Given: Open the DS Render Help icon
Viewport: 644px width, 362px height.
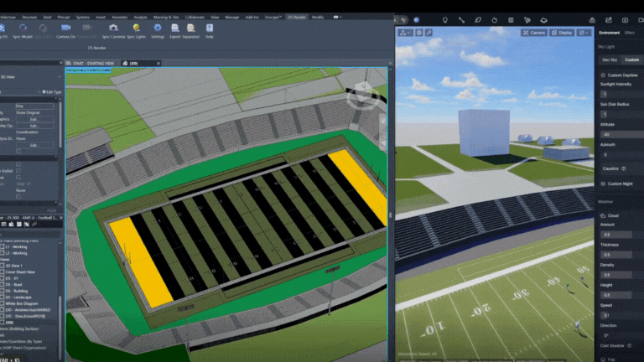Looking at the screenshot, I should click(210, 31).
